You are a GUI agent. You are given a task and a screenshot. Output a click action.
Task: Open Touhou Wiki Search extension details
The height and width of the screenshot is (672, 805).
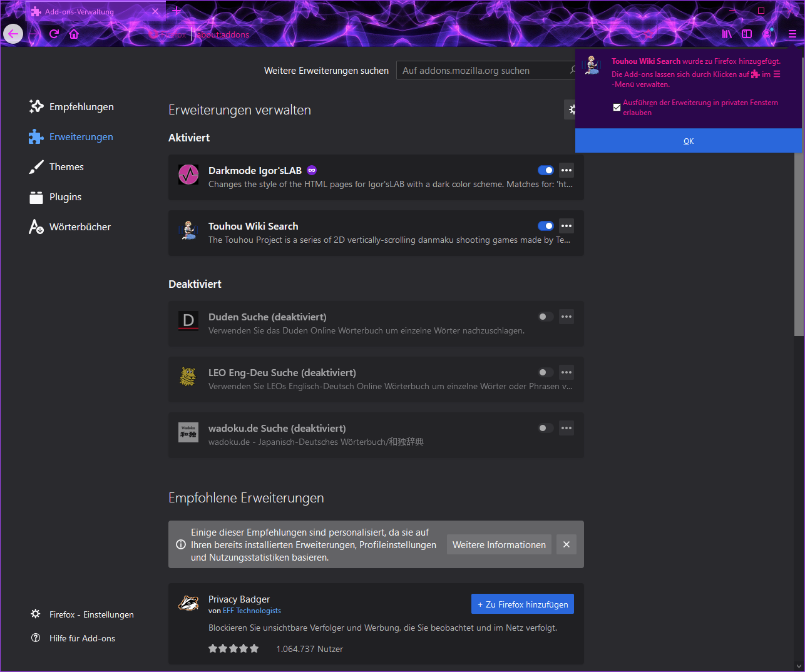pos(253,226)
